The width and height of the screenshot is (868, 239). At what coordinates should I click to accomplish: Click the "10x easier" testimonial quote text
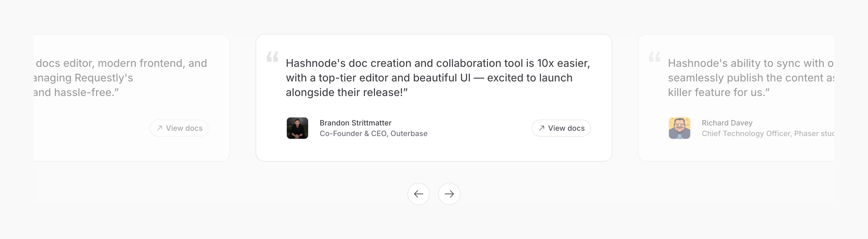point(438,63)
